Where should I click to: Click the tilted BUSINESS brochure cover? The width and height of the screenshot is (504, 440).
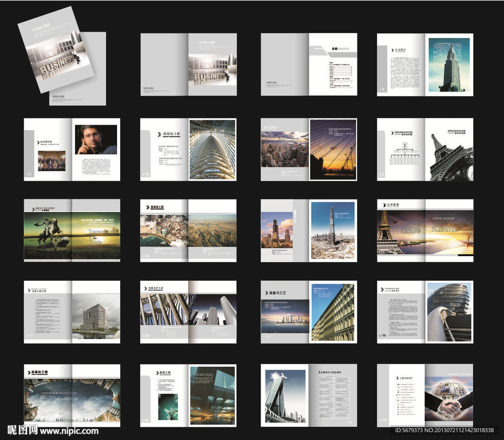click(55, 49)
